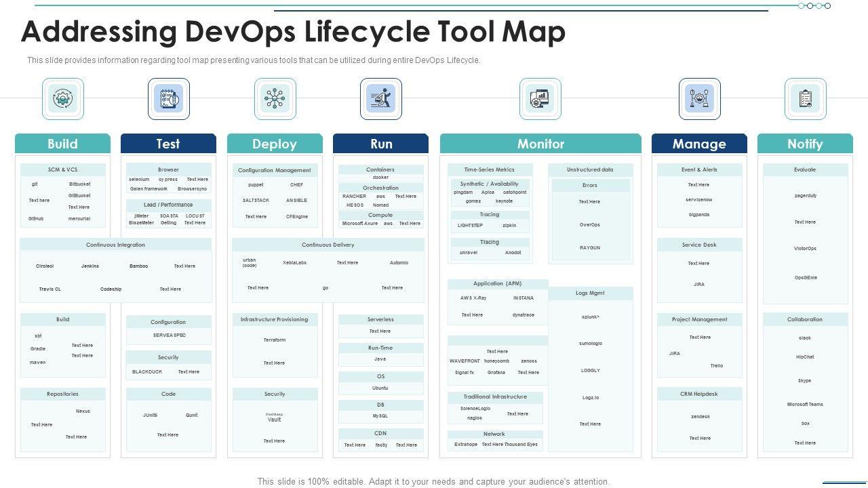
Task: Select the 'pagerduty' entry
Action: (806, 196)
